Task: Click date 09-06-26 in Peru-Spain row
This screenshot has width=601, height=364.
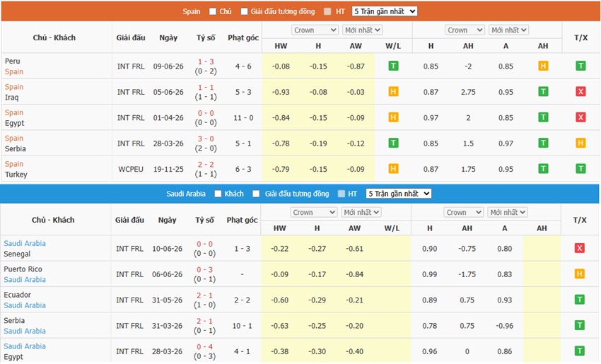Action: point(168,66)
